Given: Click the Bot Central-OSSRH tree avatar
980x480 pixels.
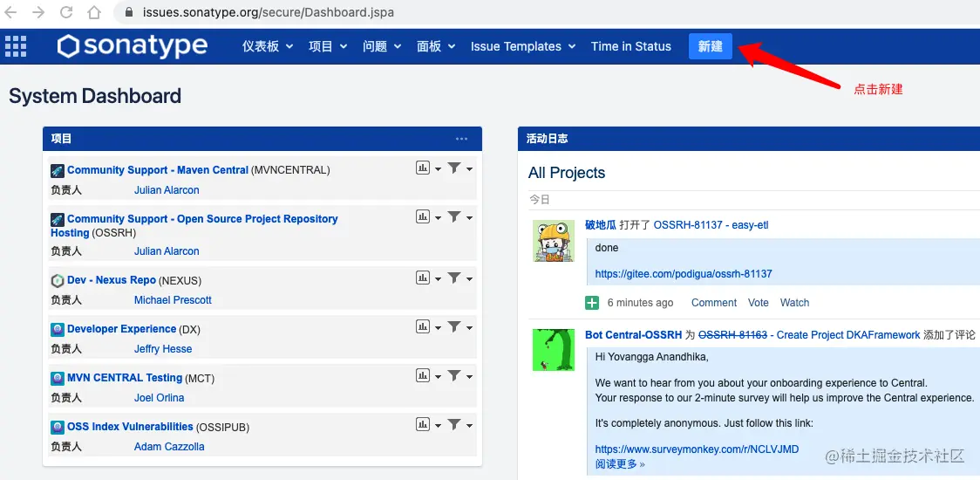Looking at the screenshot, I should (x=553, y=350).
